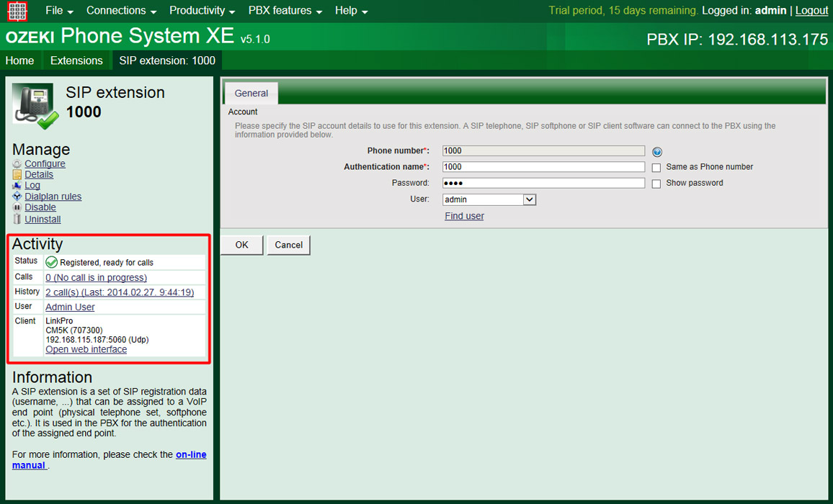Toggle Show password
833x504 pixels.
click(656, 183)
